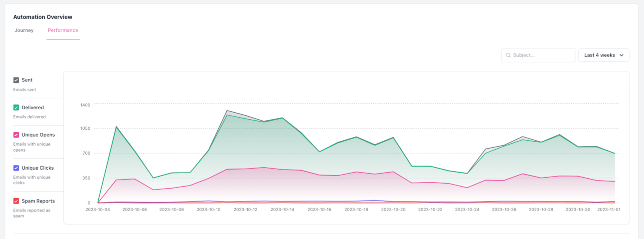The width and height of the screenshot is (644, 239).
Task: Click the 2023-10-12 date on x-axis
Action: pyautogui.click(x=245, y=210)
